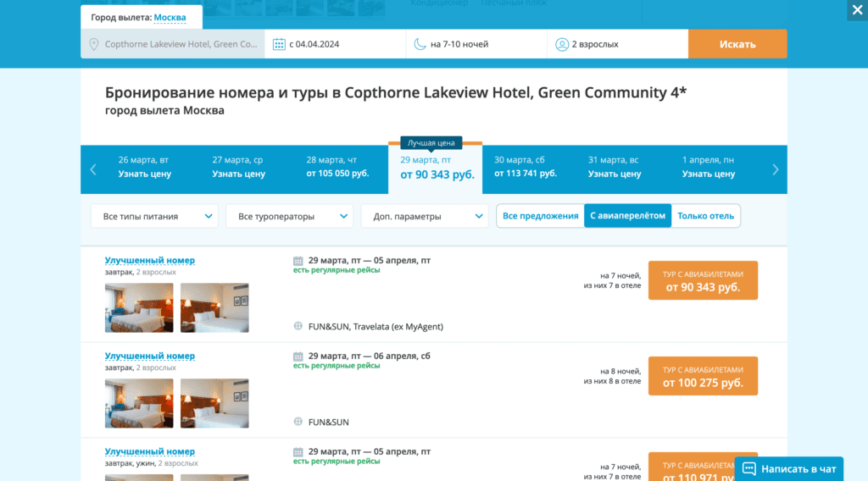Open second room photo in the 90 343 руб. offer
868x481 pixels.
(x=214, y=308)
